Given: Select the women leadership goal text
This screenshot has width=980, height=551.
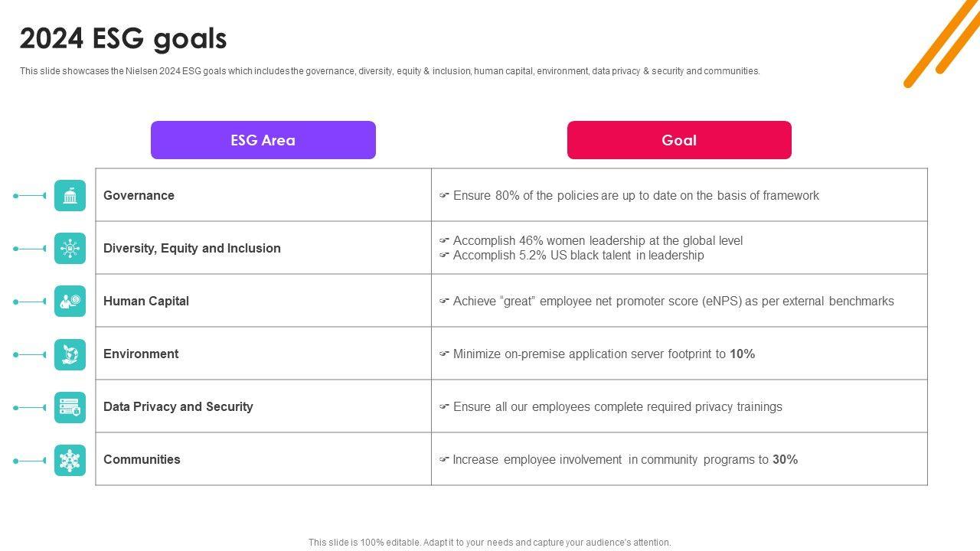Looking at the screenshot, I should point(597,240).
